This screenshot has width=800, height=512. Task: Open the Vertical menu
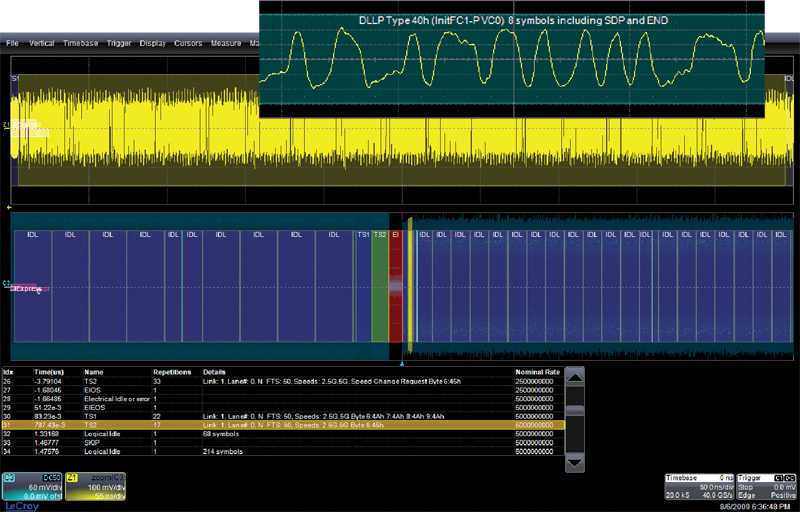pos(42,44)
